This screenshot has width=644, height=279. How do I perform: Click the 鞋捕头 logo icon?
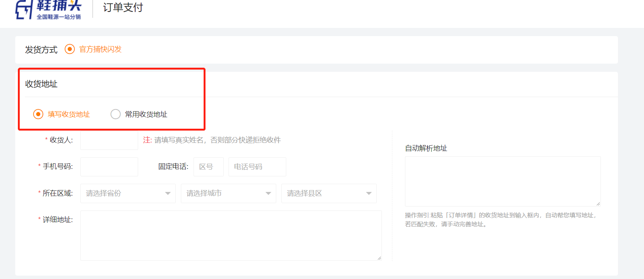[24, 9]
